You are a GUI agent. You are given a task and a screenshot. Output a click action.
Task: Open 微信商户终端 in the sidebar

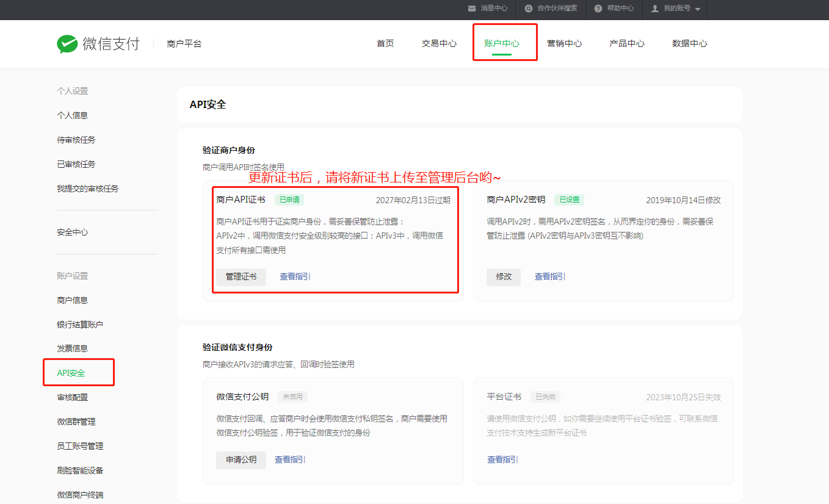[x=80, y=495]
